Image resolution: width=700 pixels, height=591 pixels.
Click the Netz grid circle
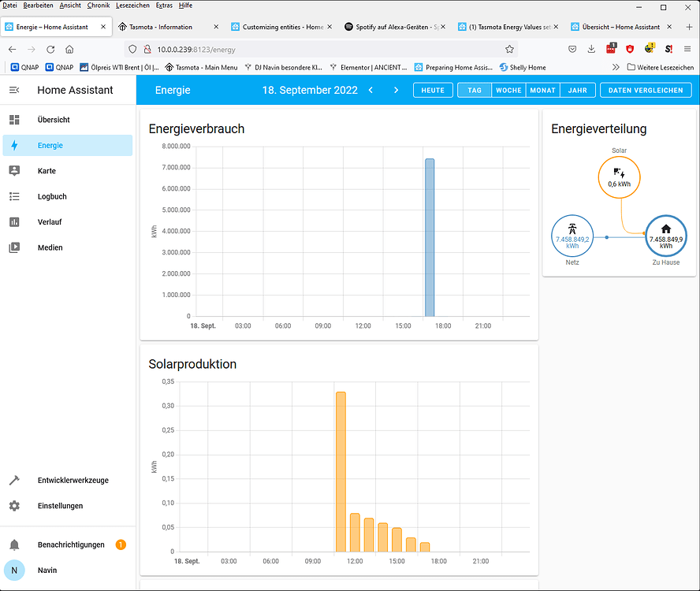click(572, 236)
